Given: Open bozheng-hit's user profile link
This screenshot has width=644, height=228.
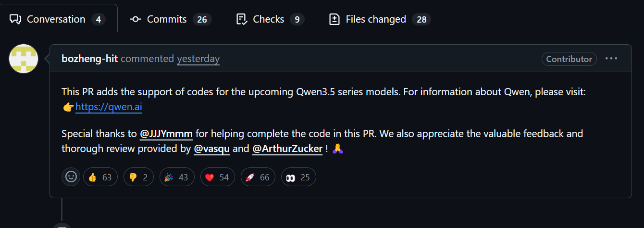Looking at the screenshot, I should tap(89, 59).
